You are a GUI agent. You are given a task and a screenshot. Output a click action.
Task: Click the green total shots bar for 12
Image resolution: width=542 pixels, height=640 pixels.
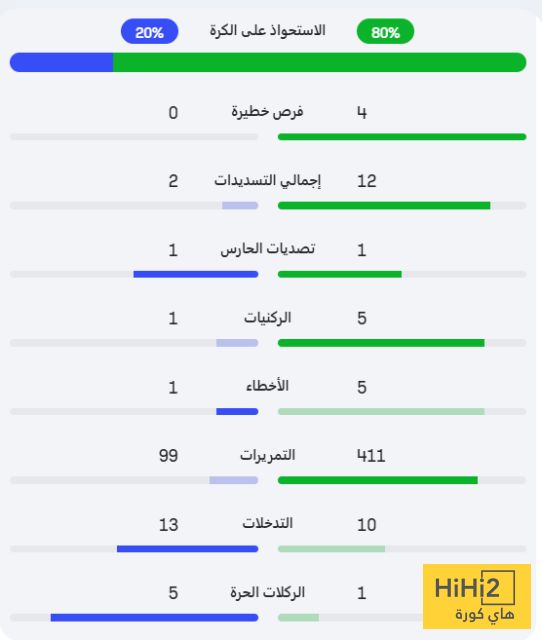(x=384, y=205)
